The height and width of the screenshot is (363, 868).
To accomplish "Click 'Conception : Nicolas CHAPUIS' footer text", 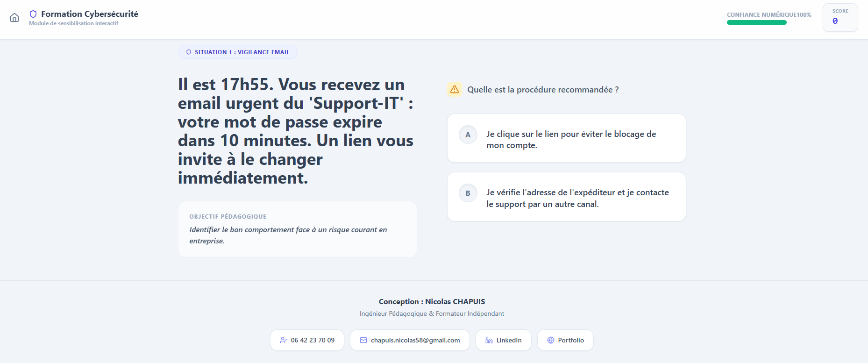I will pyautogui.click(x=432, y=302).
